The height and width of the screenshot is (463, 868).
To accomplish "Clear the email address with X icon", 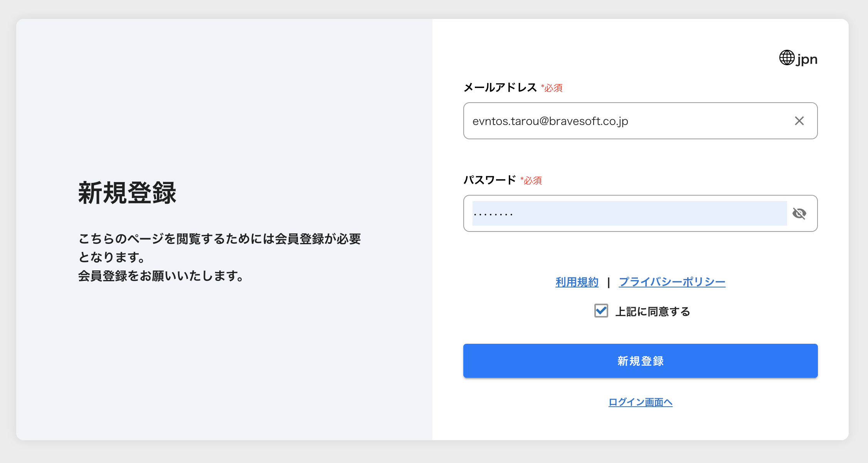I will 799,121.
